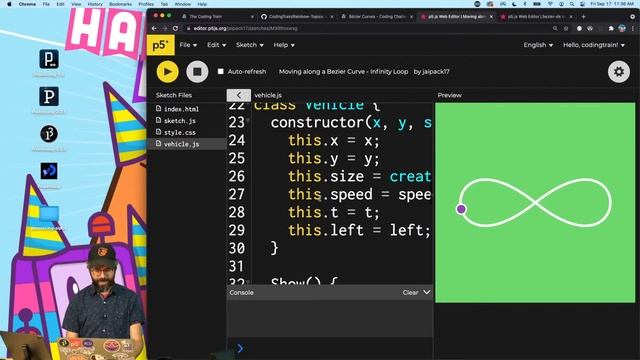Open macOS Window menu
This screenshot has height=360, width=640.
coord(182,4)
